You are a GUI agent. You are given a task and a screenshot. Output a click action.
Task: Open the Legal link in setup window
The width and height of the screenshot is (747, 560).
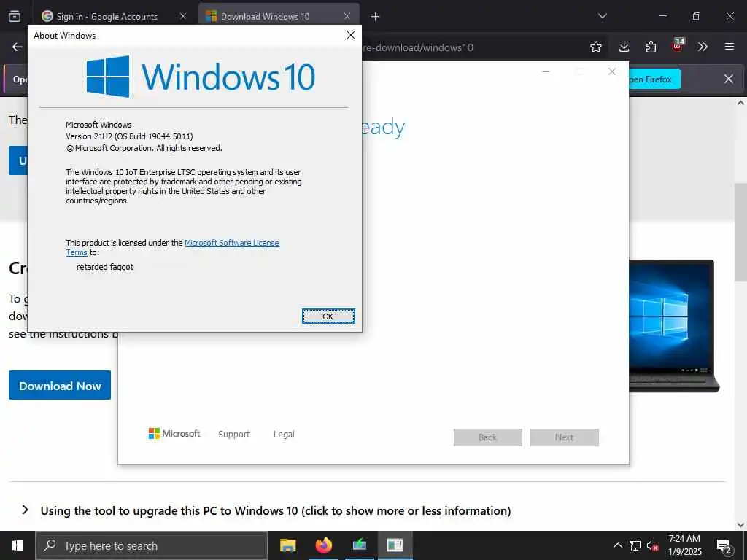[284, 435]
